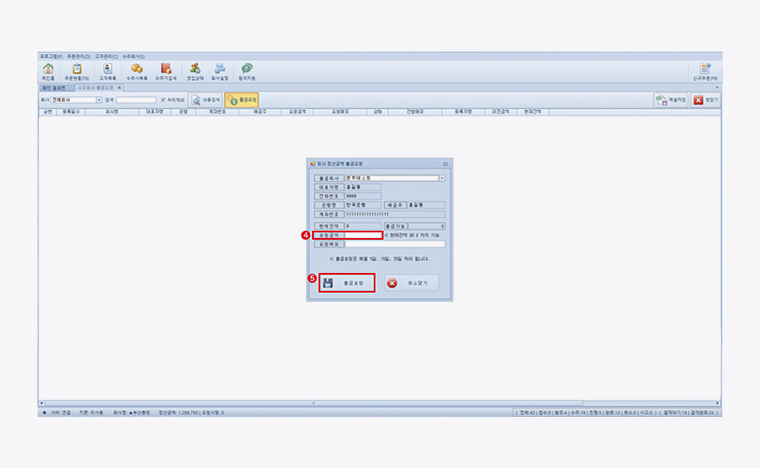Click the 요청금액 input field in the dialog

click(x=363, y=235)
